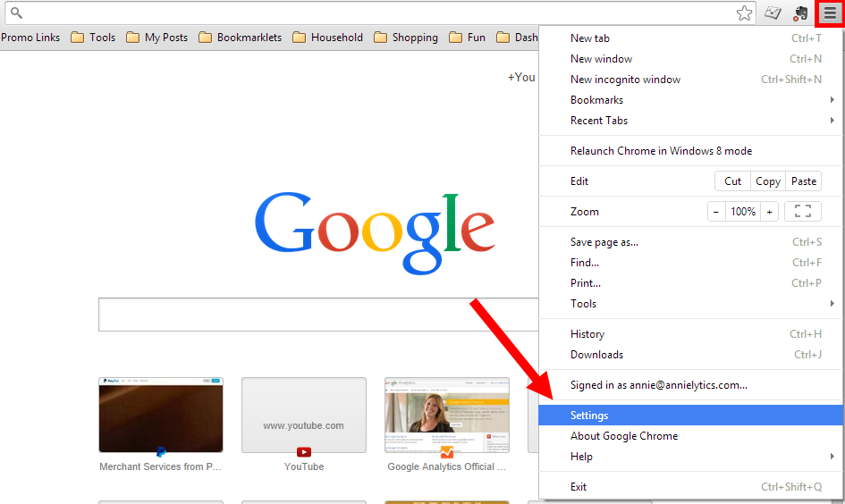
Task: Open the Tools bookmark folder
Action: tap(94, 38)
